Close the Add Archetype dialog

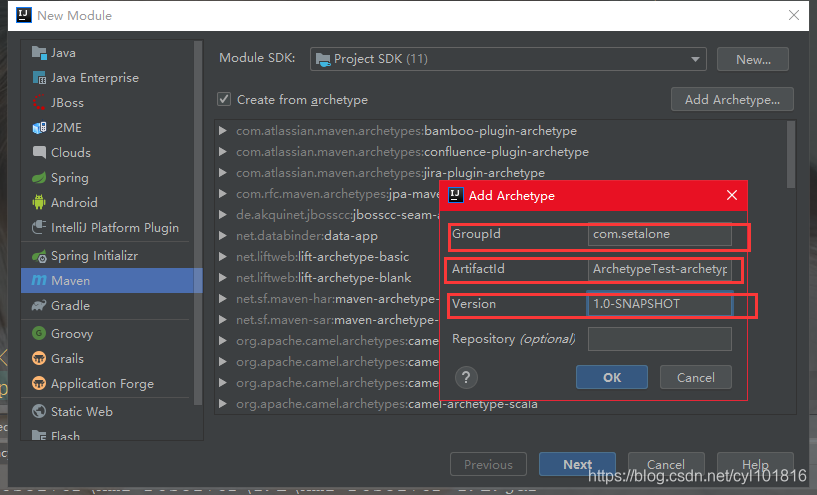pos(732,195)
